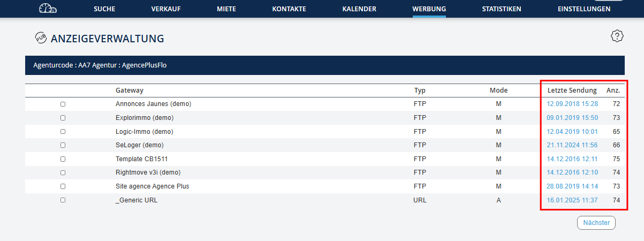
Task: Open the help question mark icon
Action: (x=617, y=36)
